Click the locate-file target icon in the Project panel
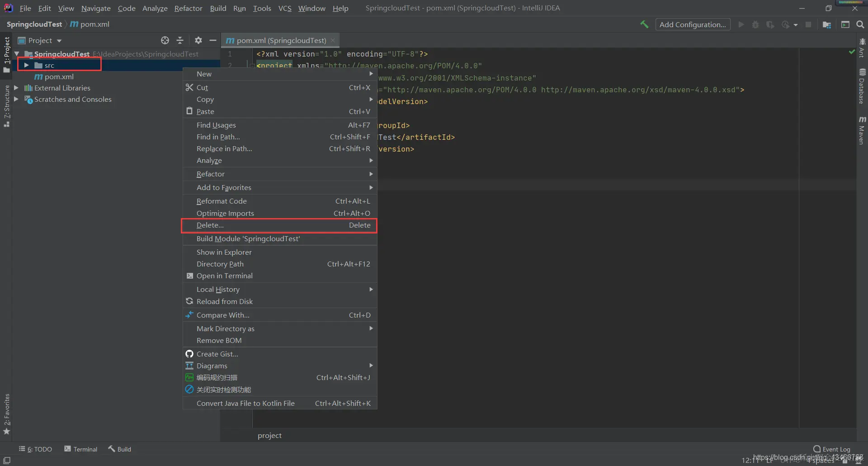This screenshot has height=466, width=868. coord(165,40)
